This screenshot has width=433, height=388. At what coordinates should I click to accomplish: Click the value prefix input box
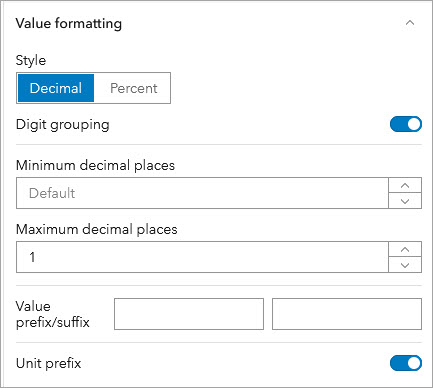[x=189, y=314]
